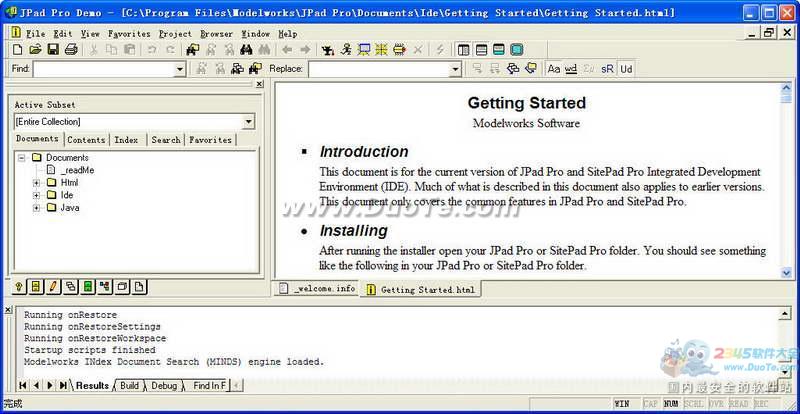Open the Browser menu

coord(216,34)
